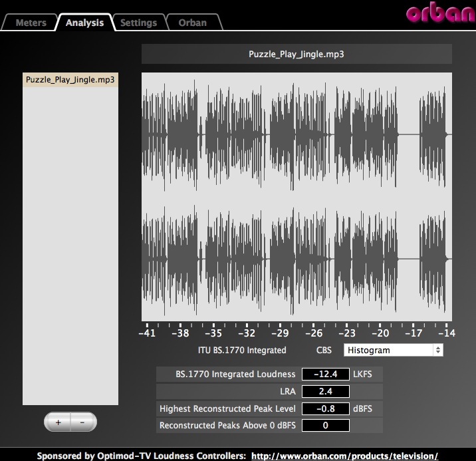Image resolution: width=476 pixels, height=461 pixels.
Task: Select Puzzle_Play_Jingle.mp3 in the file list
Action: [70, 80]
